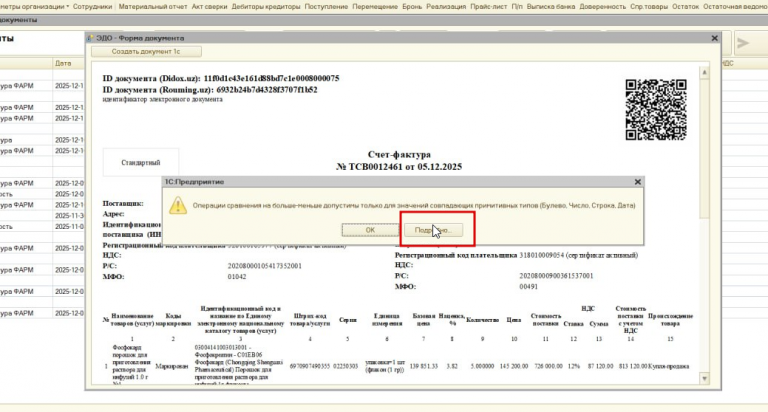The height and width of the screenshot is (412, 768).
Task: Open the Выписка банка menu item
Action: [551, 6]
